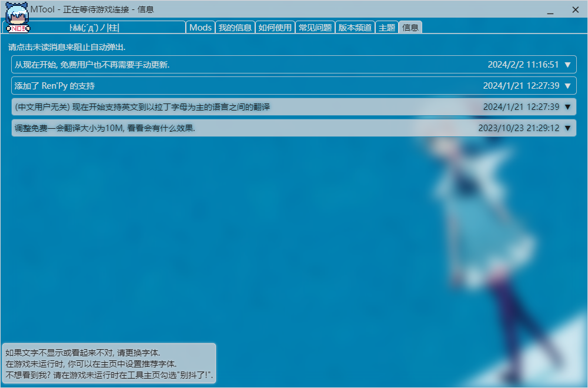Click the timestamp 2024/2/2 11:16:51
The height and width of the screenshot is (388, 588).
pos(523,65)
